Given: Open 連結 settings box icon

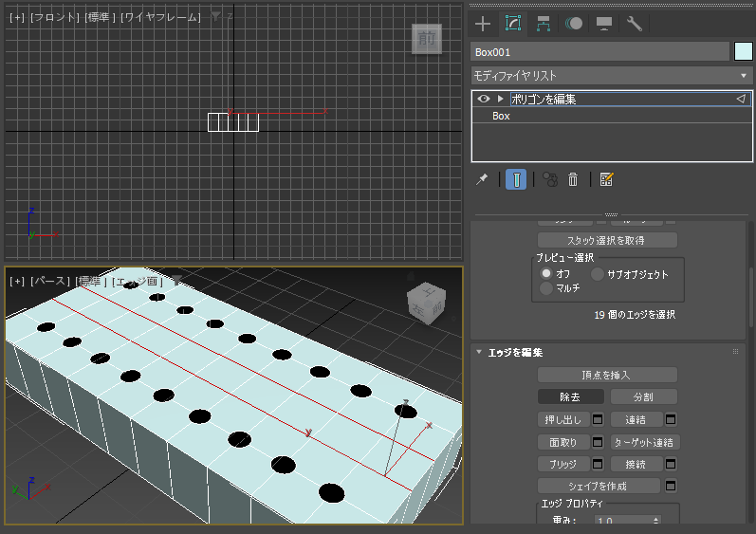Looking at the screenshot, I should click(671, 420).
